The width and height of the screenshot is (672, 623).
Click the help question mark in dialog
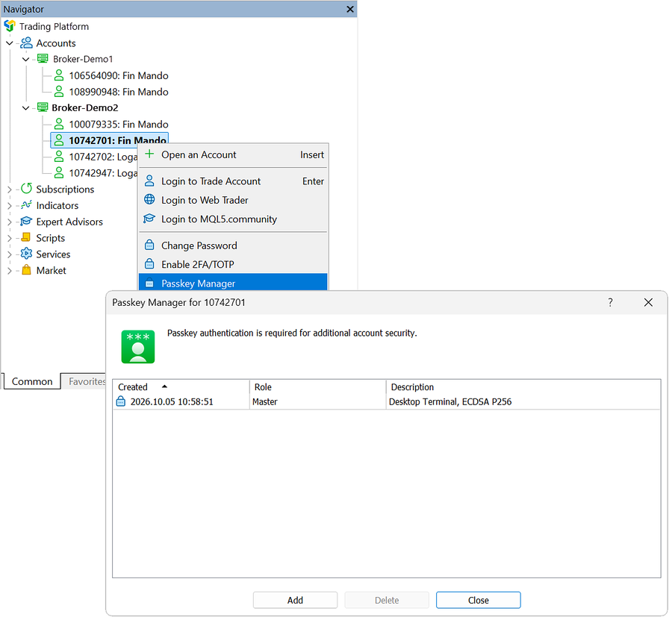coord(610,302)
